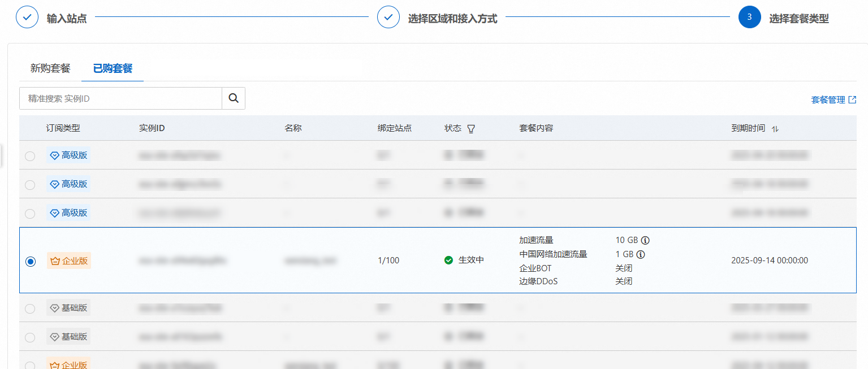The image size is (868, 369).
Task: Click the green 生效中 status check icon
Action: pyautogui.click(x=449, y=261)
